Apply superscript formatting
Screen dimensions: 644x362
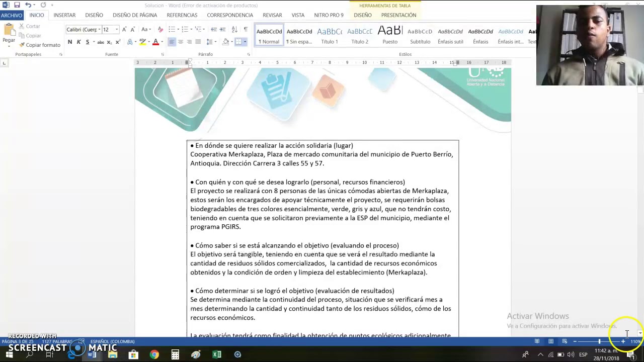[x=118, y=42]
